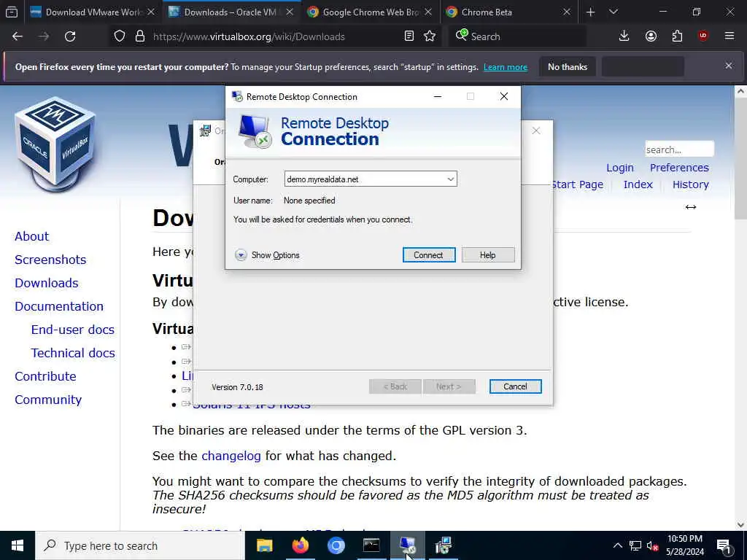Open the uBlock Origin extension icon

(703, 36)
